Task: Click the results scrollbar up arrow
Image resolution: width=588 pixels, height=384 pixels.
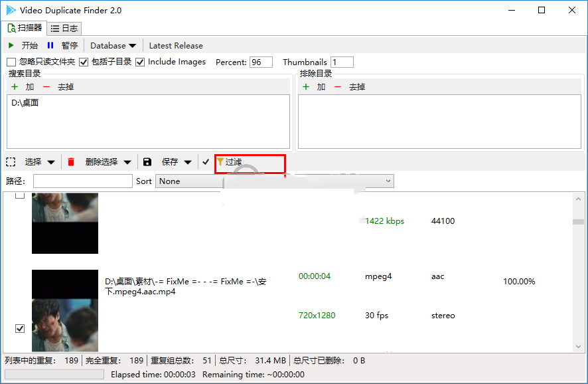Action: [578, 199]
